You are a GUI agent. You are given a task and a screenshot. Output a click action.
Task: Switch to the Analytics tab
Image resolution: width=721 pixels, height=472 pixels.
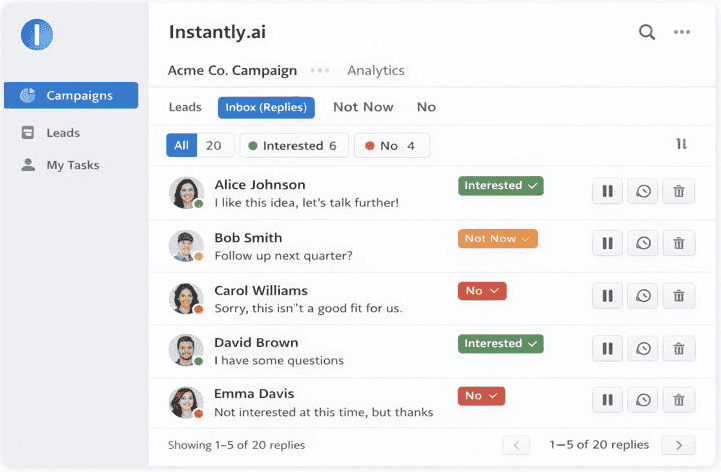click(376, 70)
